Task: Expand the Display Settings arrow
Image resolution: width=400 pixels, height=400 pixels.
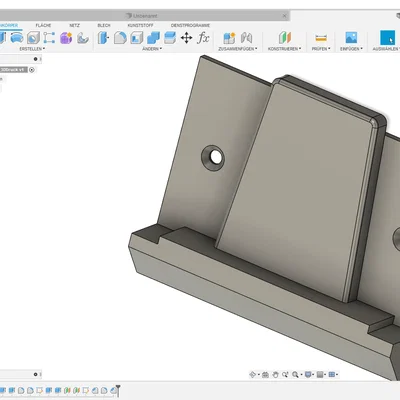Action: click(314, 375)
